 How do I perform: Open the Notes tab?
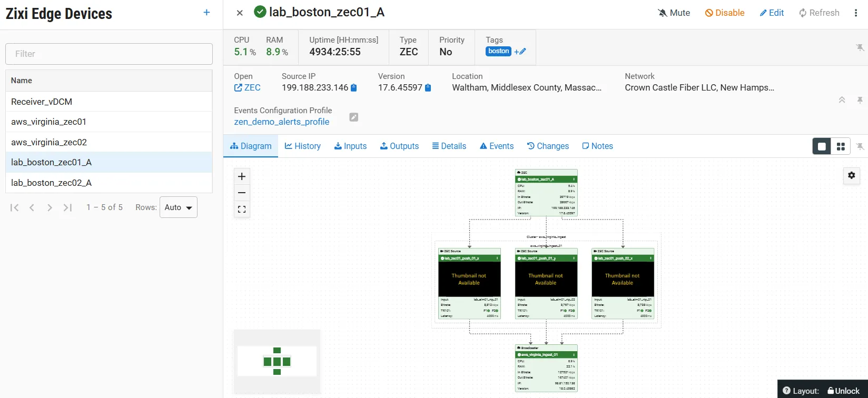[597, 146]
